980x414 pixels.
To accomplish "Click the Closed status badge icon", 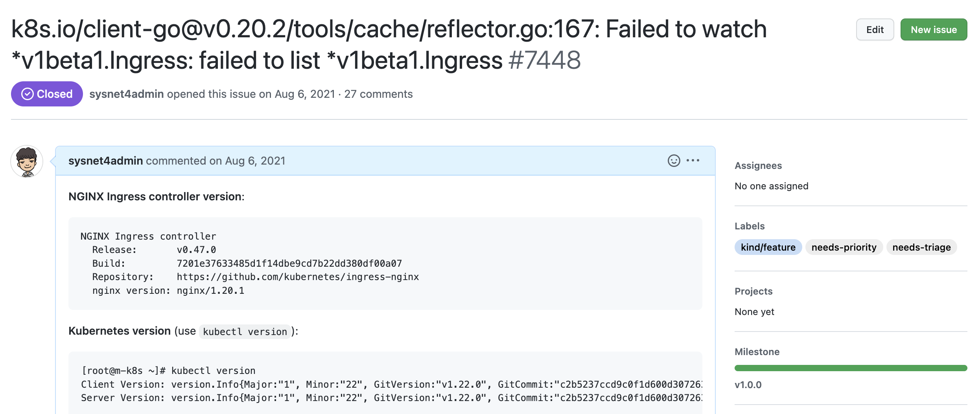I will (28, 94).
